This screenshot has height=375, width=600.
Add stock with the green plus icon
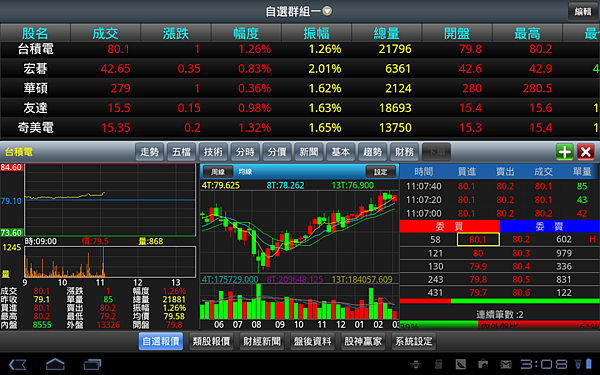[564, 152]
